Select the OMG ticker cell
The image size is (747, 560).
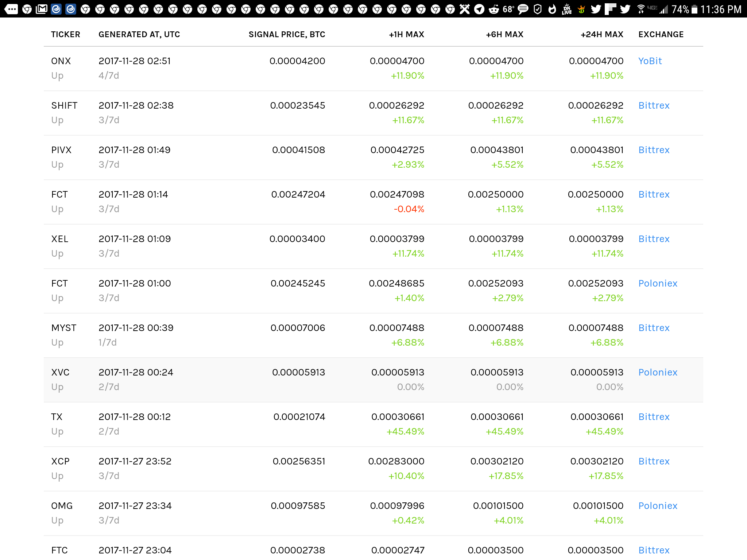tap(62, 506)
